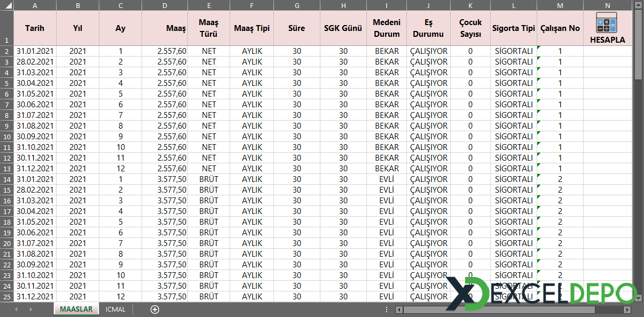This screenshot has height=317, width=644.
Task: Click the Maaş Türü header cell
Action: coord(209,28)
